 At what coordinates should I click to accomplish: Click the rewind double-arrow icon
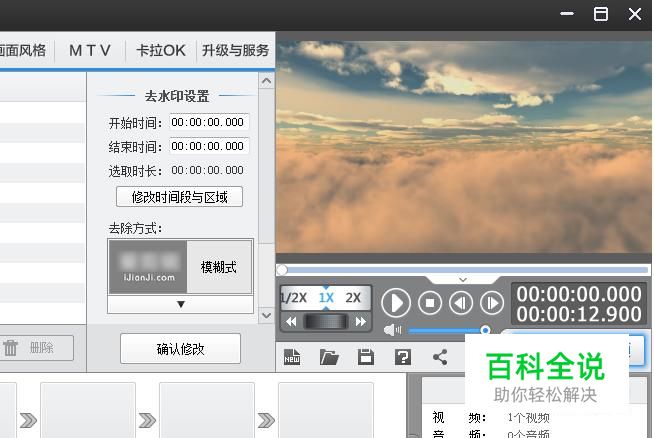tap(291, 322)
